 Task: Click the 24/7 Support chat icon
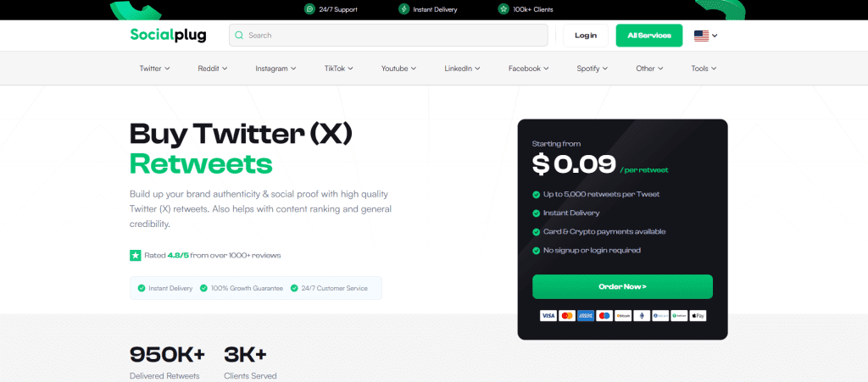point(309,9)
